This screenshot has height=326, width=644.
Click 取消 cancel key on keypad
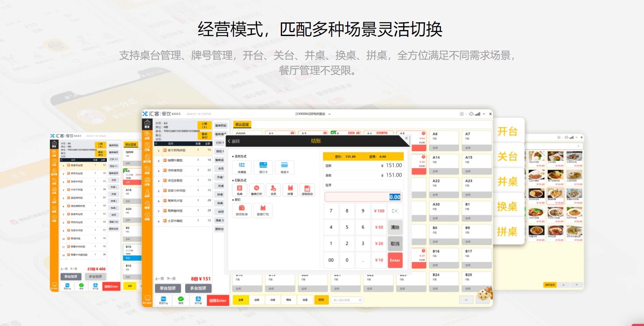[x=395, y=243]
